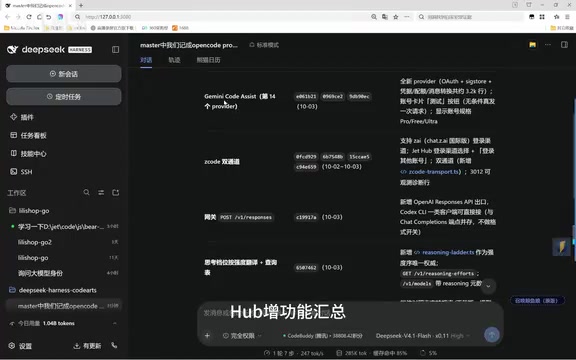Select the master中我们记成opencode session
The image size is (576, 360).
point(64,306)
